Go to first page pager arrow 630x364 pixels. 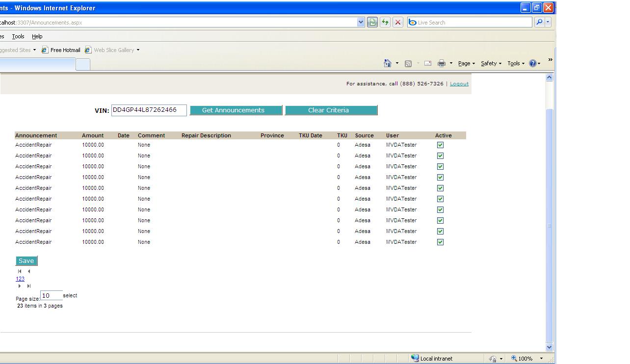coord(20,271)
